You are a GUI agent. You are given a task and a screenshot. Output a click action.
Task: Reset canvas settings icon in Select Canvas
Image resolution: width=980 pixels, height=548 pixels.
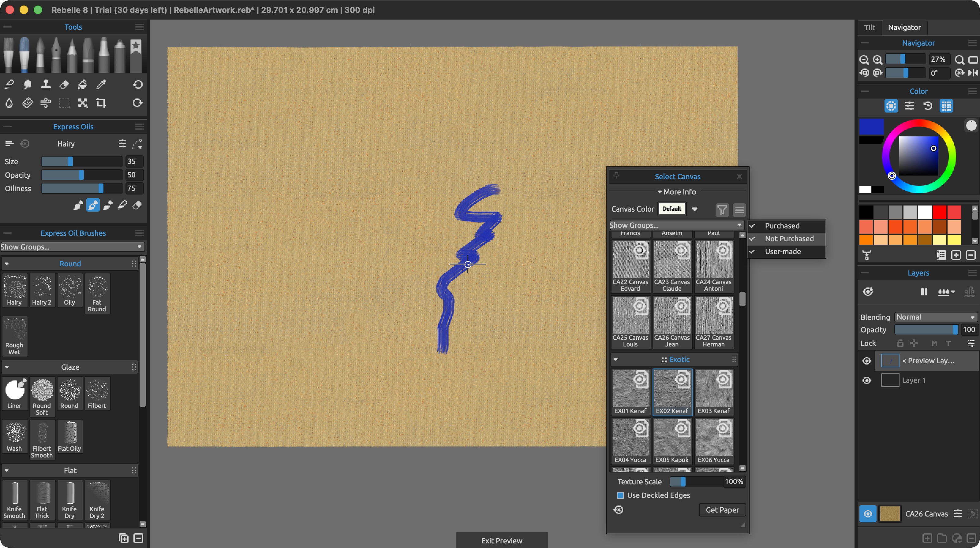(618, 509)
